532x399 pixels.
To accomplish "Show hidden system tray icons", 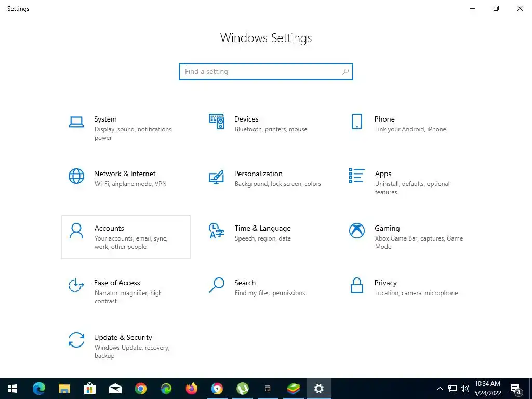I will [440, 389].
